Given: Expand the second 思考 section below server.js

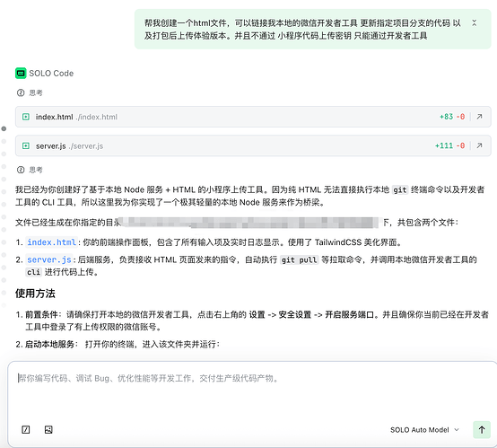Looking at the screenshot, I should tap(30, 170).
